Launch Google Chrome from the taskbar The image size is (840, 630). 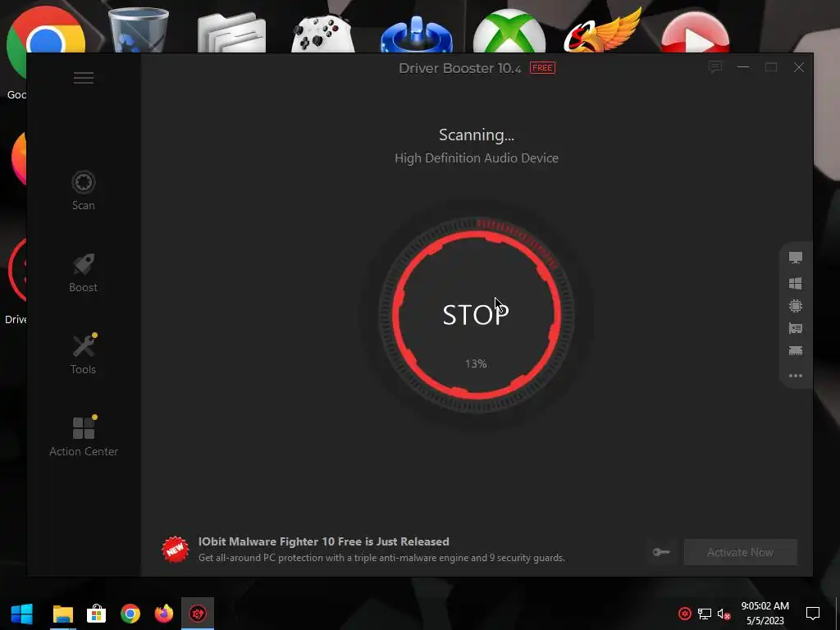click(x=130, y=614)
